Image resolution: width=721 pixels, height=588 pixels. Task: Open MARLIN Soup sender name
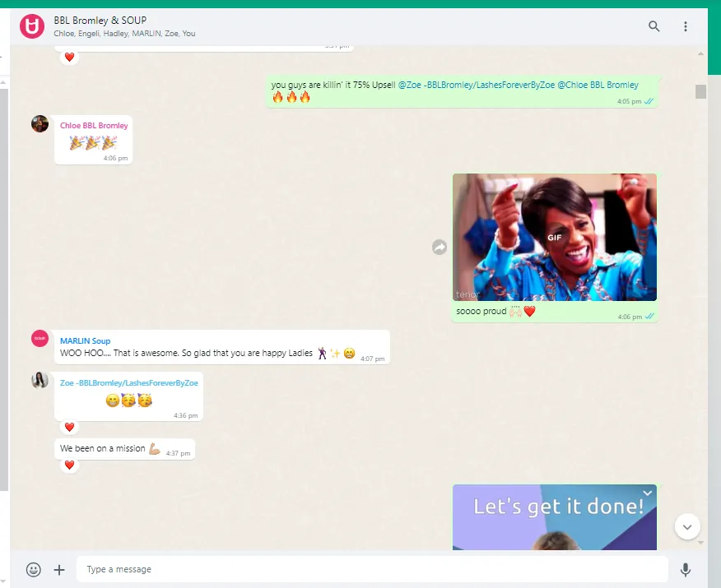(x=85, y=340)
